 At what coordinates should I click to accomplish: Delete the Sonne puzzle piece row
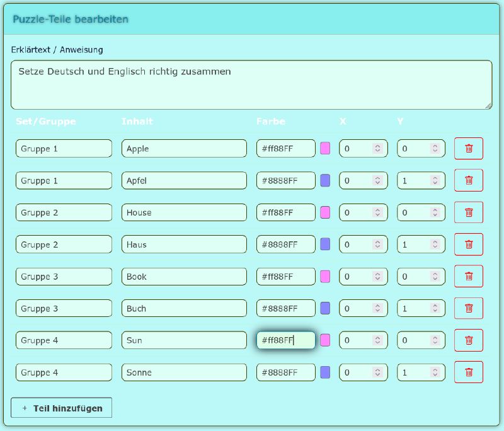[469, 372]
